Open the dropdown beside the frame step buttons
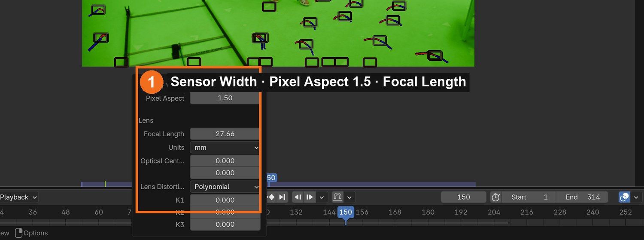This screenshot has height=240, width=644. pyautogui.click(x=322, y=197)
